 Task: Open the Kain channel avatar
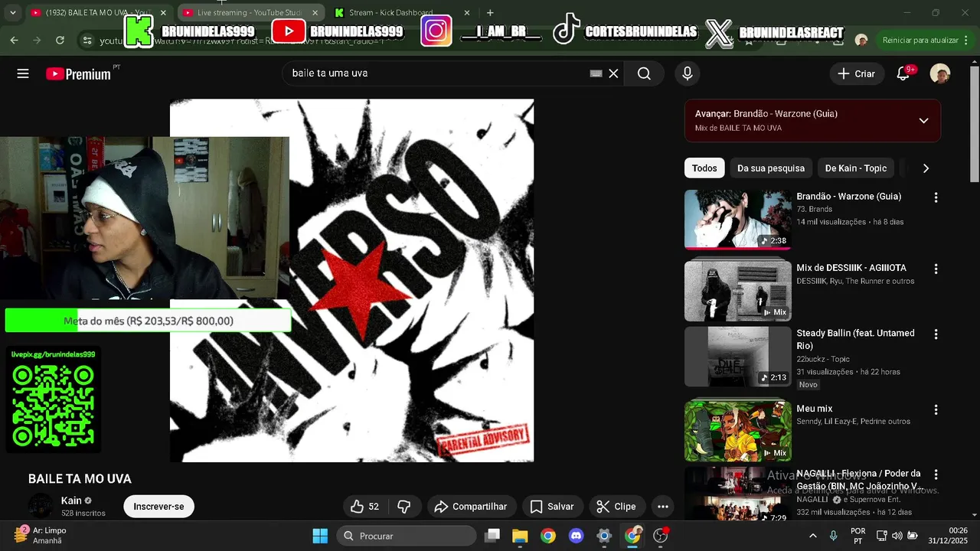pyautogui.click(x=41, y=506)
